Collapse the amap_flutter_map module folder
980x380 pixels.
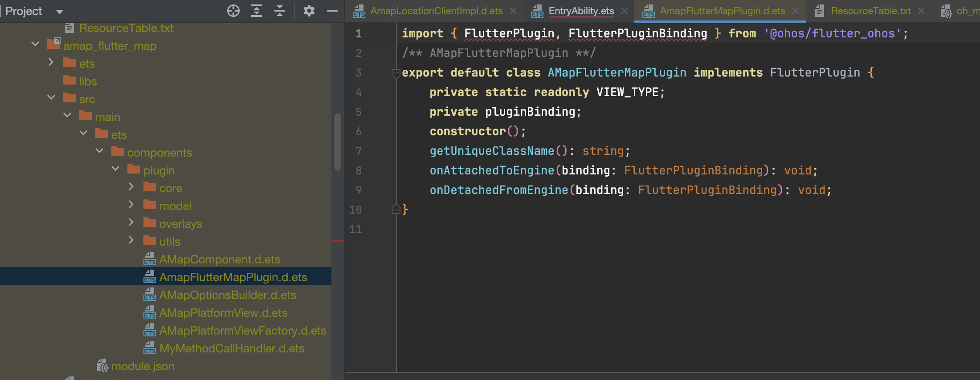tap(35, 44)
